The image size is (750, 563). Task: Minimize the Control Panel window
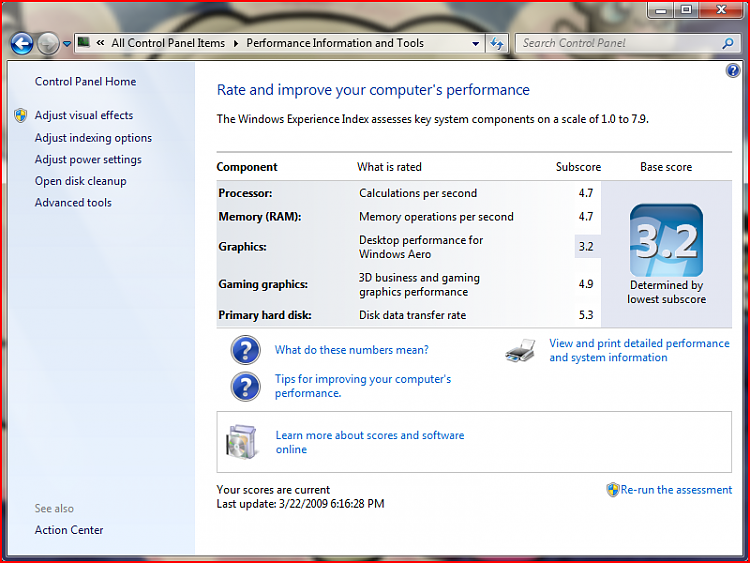tap(661, 10)
